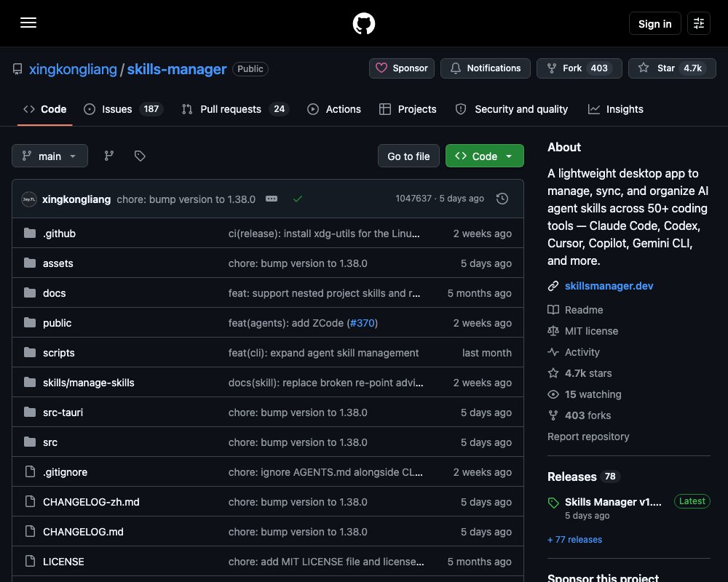Open the skills/manage-skills folder
This screenshot has width=728, height=582.
coord(89,383)
